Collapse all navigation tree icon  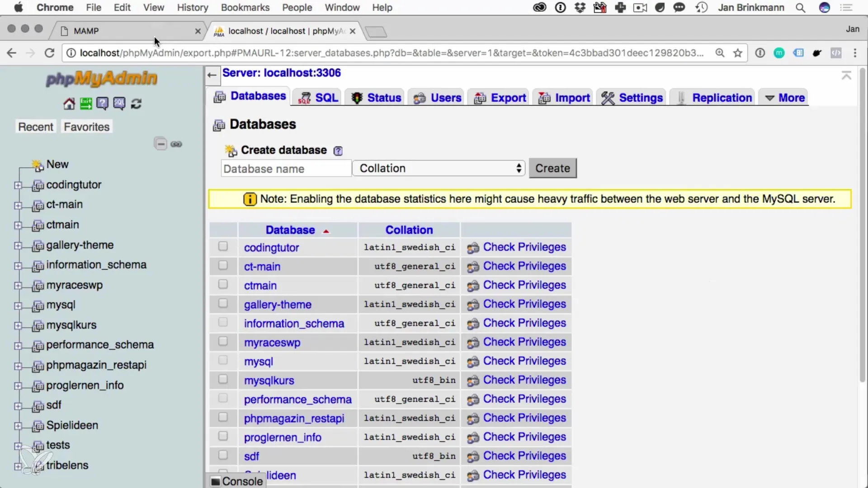coord(160,144)
